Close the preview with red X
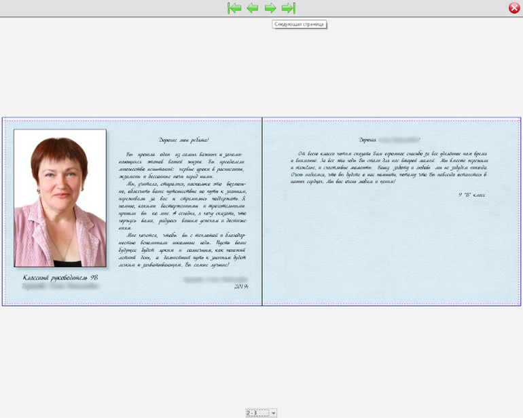This screenshot has width=523, height=420. coord(514,8)
